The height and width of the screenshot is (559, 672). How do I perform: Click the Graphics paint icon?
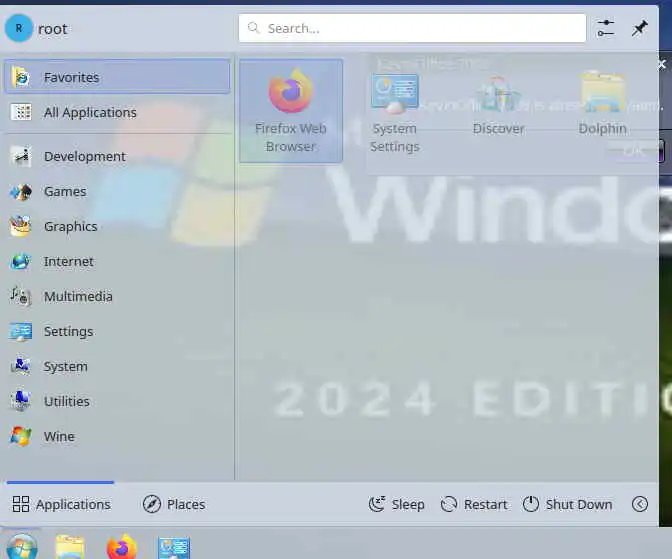(x=21, y=226)
